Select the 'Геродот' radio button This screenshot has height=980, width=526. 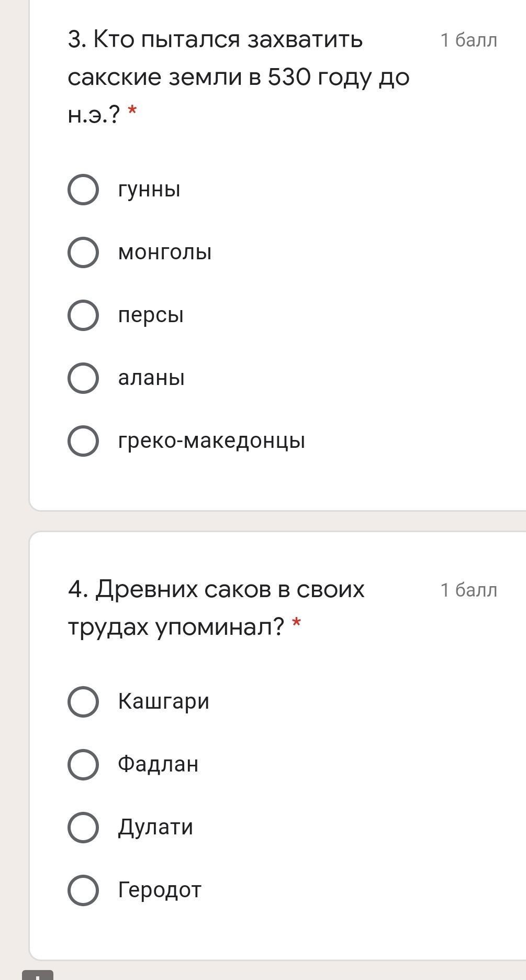coord(83,890)
